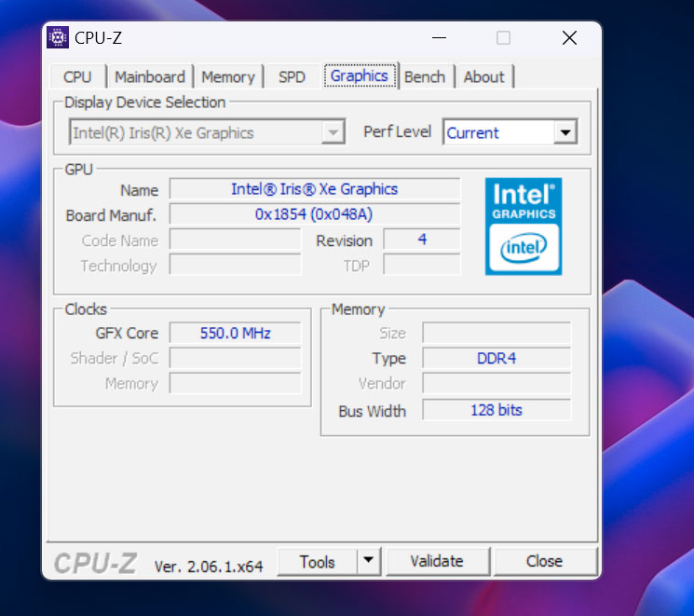This screenshot has width=694, height=616.
Task: Click the empty memory Vendor field
Action: pyautogui.click(x=497, y=383)
